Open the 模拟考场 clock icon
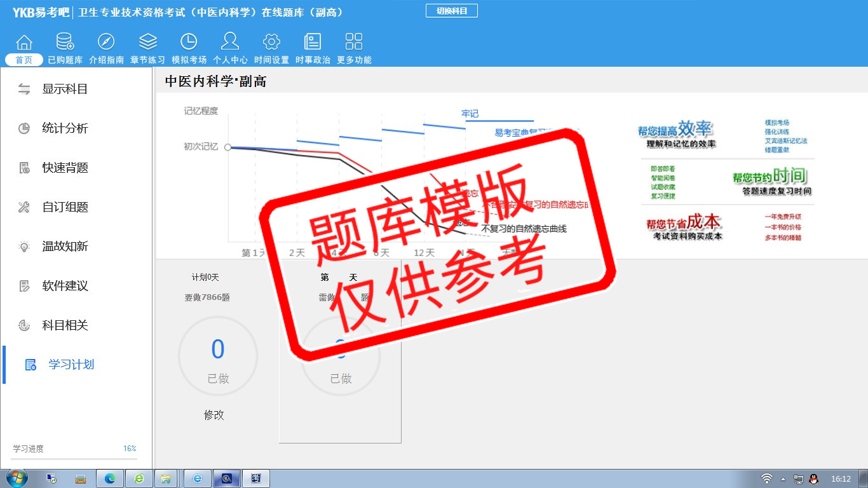 click(189, 43)
